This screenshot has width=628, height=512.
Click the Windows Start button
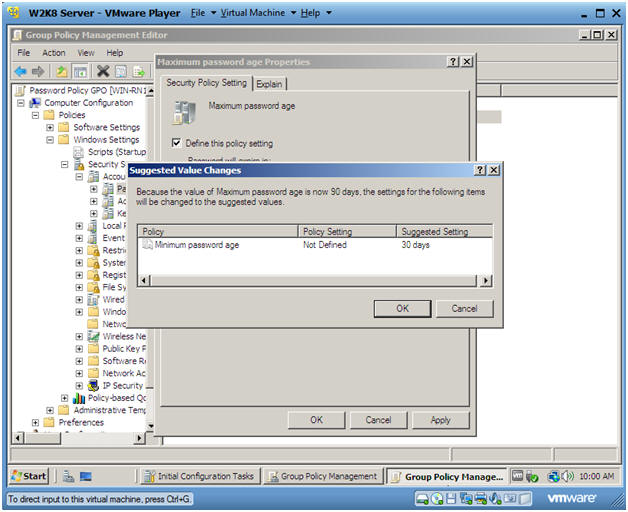[x=29, y=476]
